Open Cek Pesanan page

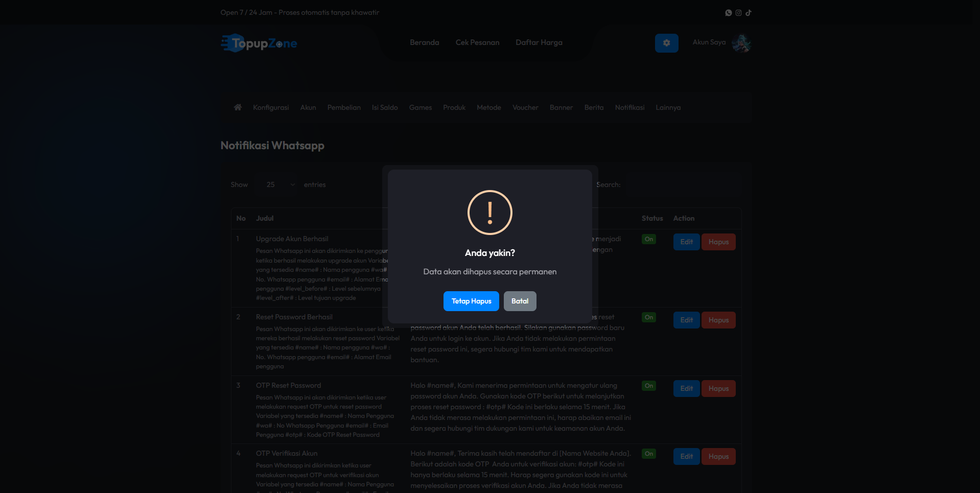click(x=478, y=42)
